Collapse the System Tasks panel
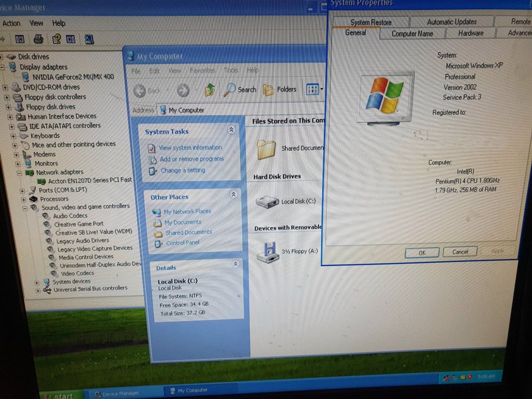Viewport: 532px width, 399px height. (x=231, y=130)
